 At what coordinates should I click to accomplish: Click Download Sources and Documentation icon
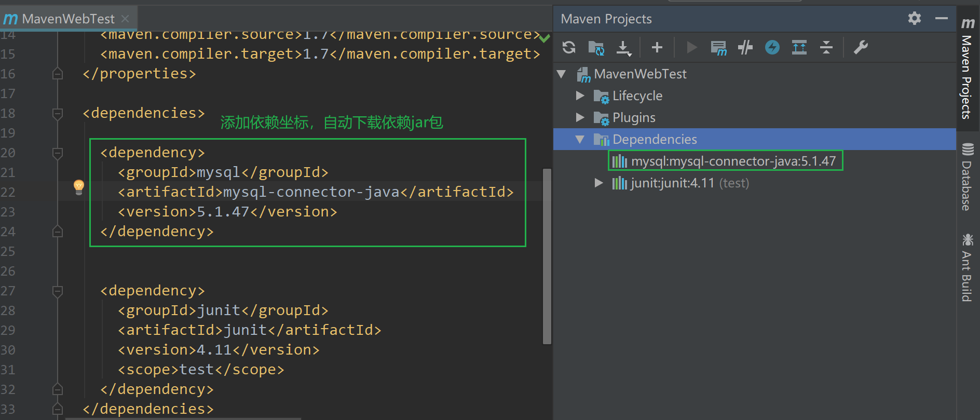pos(623,48)
